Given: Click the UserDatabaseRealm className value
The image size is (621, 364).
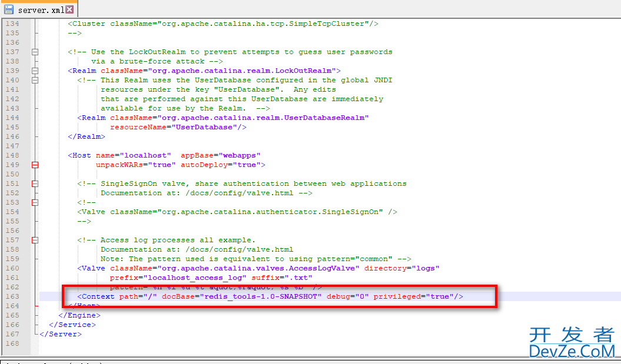Looking at the screenshot, I should [x=263, y=118].
